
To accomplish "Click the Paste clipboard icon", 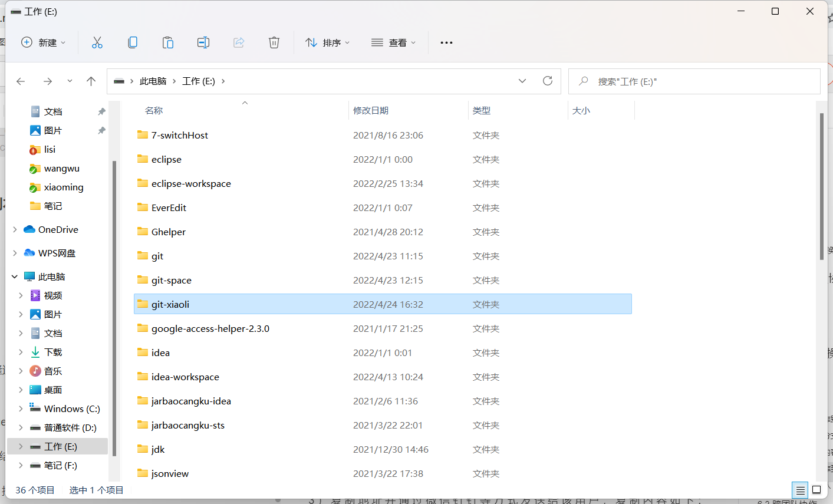I will 168,42.
